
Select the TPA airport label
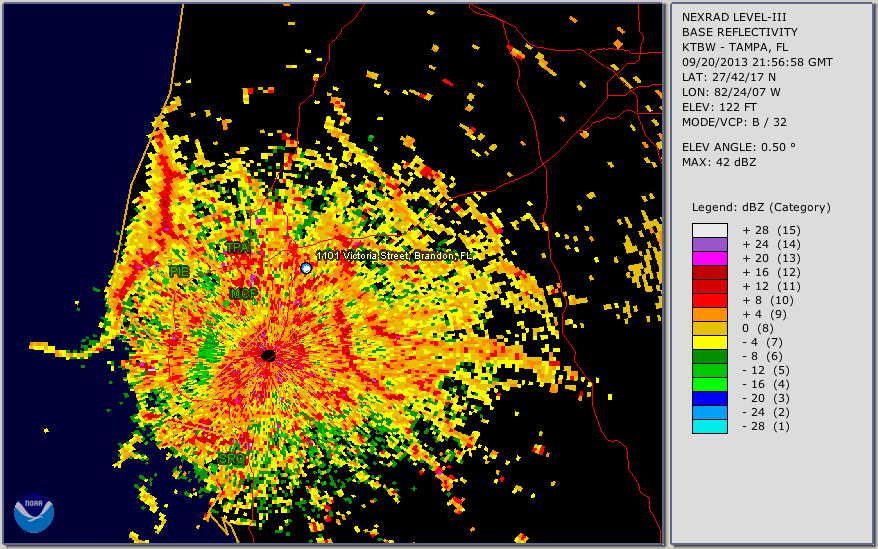[238, 248]
